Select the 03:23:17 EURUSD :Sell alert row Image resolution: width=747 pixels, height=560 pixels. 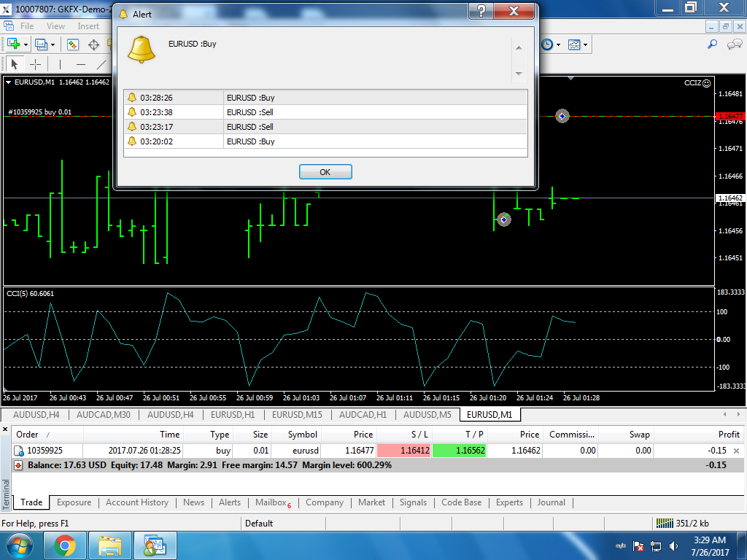point(325,127)
